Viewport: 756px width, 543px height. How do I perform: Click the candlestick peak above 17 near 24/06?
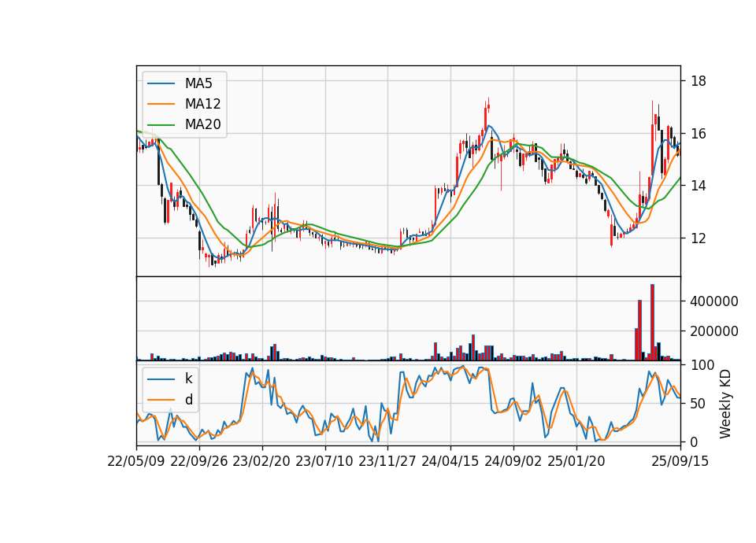(488, 104)
